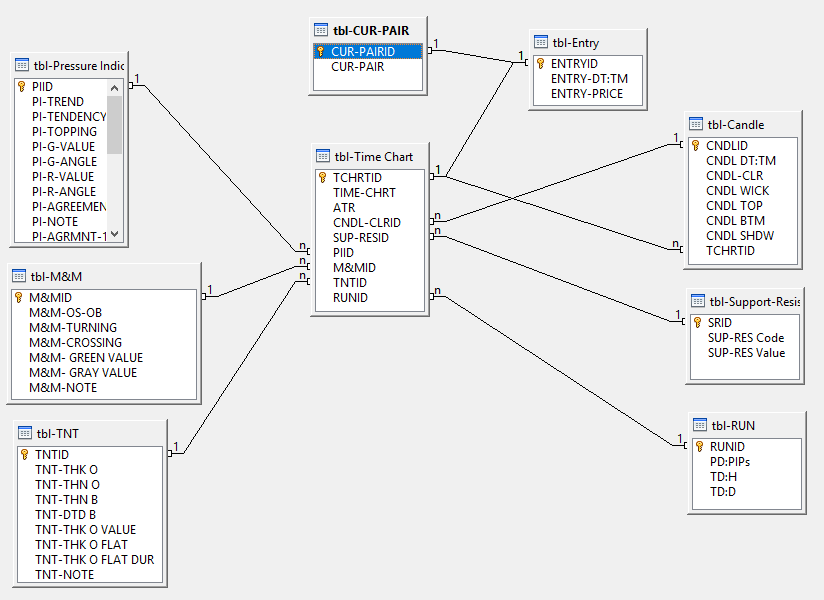This screenshot has height=600, width=824.
Task: Click the tbl-CUR-PAIR table icon
Action: 320,30
